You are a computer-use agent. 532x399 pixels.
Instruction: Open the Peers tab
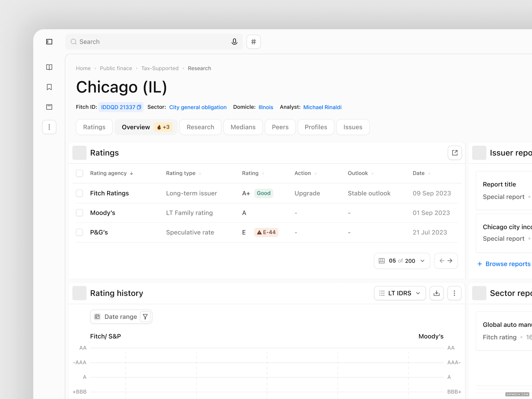pyautogui.click(x=280, y=127)
